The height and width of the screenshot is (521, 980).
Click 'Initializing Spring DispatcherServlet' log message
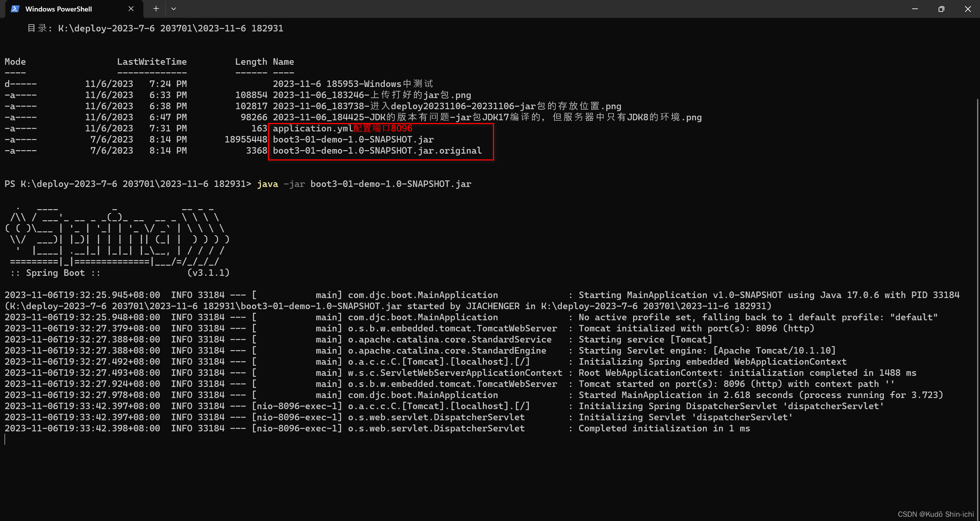[x=731, y=406]
